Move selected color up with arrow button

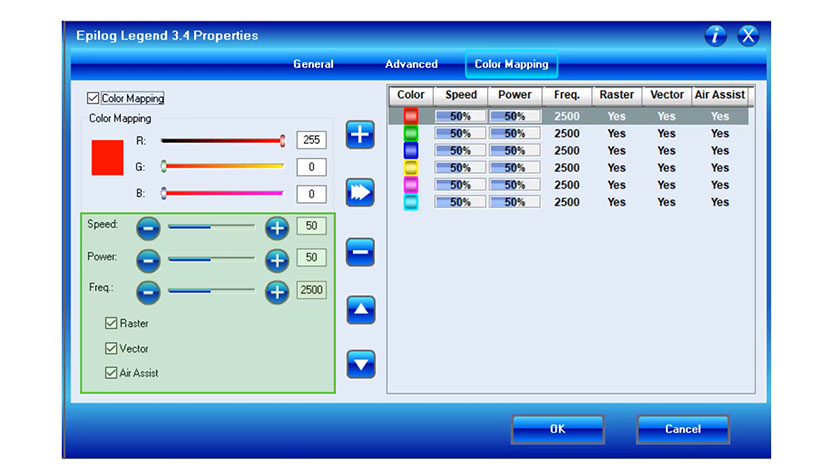360,310
